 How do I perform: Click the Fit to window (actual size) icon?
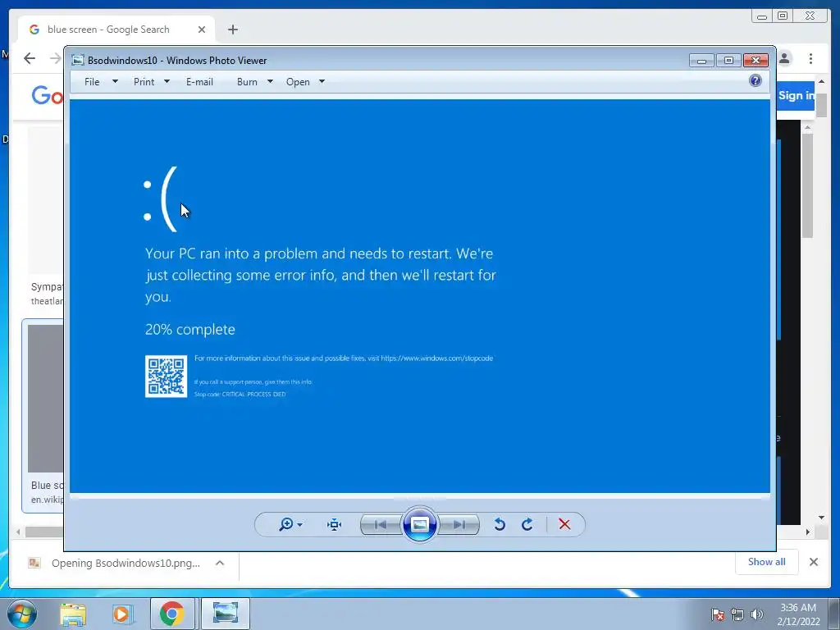(335, 524)
